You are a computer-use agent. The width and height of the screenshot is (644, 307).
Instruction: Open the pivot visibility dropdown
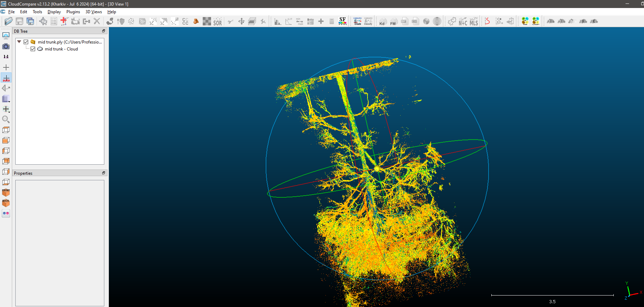point(6,109)
